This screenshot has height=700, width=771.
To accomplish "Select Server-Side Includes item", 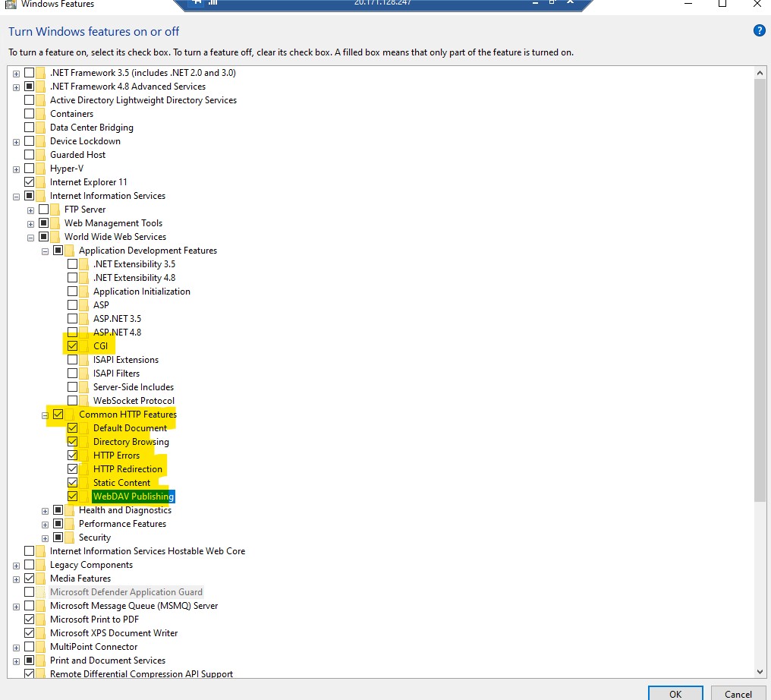I will click(134, 387).
